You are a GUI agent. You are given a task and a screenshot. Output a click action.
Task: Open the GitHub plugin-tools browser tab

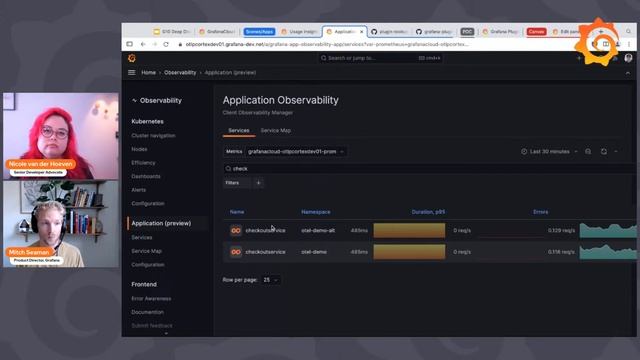coord(389,31)
